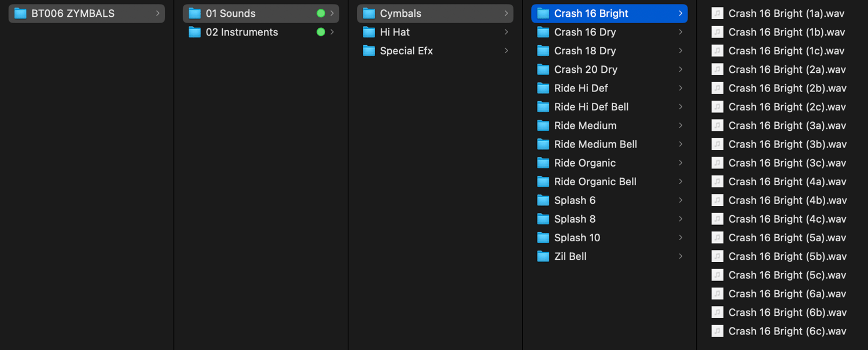Viewport: 868px width, 350px height.
Task: Click the Zil Bell folder icon
Action: [x=543, y=256]
